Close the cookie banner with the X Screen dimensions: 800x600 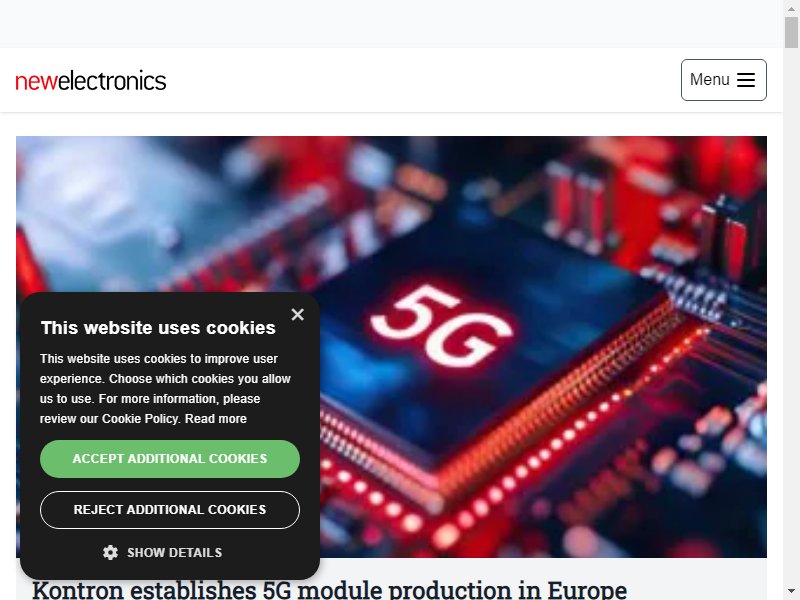(297, 314)
